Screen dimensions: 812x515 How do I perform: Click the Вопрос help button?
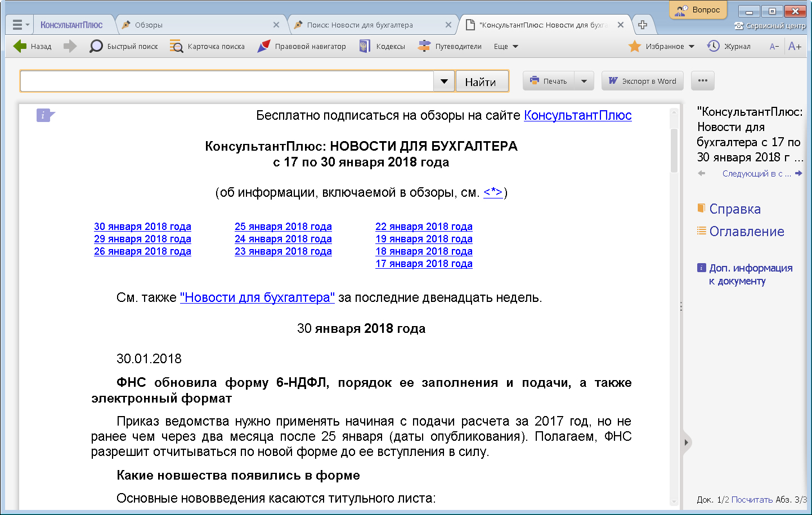coord(698,10)
